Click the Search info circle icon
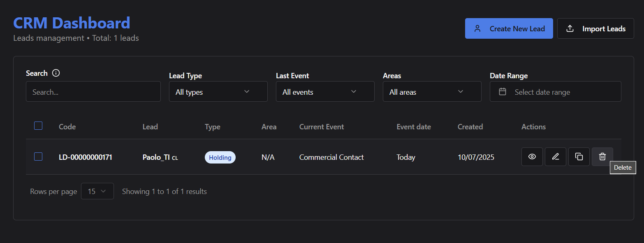 coord(56,73)
